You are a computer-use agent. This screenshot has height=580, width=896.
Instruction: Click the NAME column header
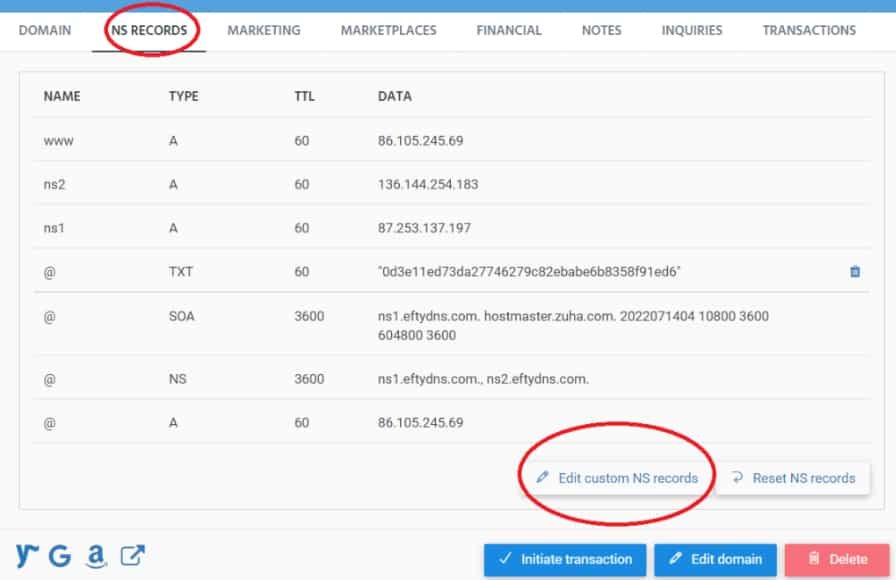pos(62,96)
